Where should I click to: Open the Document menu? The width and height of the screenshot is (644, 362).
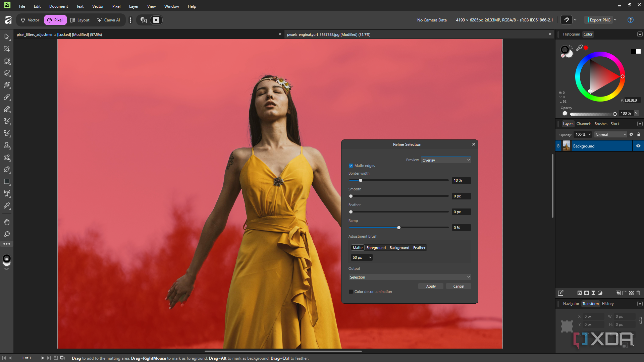(x=58, y=6)
